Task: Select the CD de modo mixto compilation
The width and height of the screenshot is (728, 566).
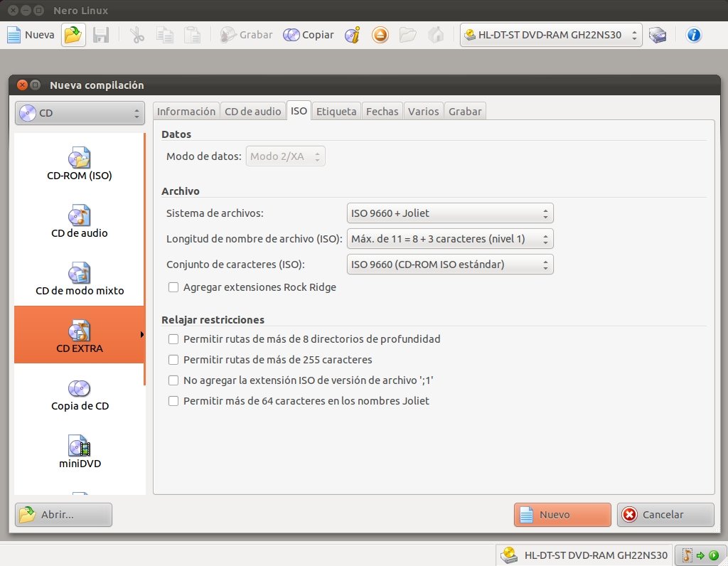Action: point(80,279)
